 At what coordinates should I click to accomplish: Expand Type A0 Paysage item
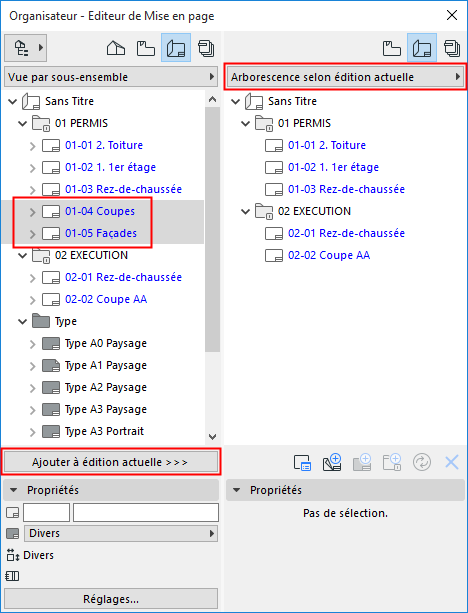click(x=32, y=344)
